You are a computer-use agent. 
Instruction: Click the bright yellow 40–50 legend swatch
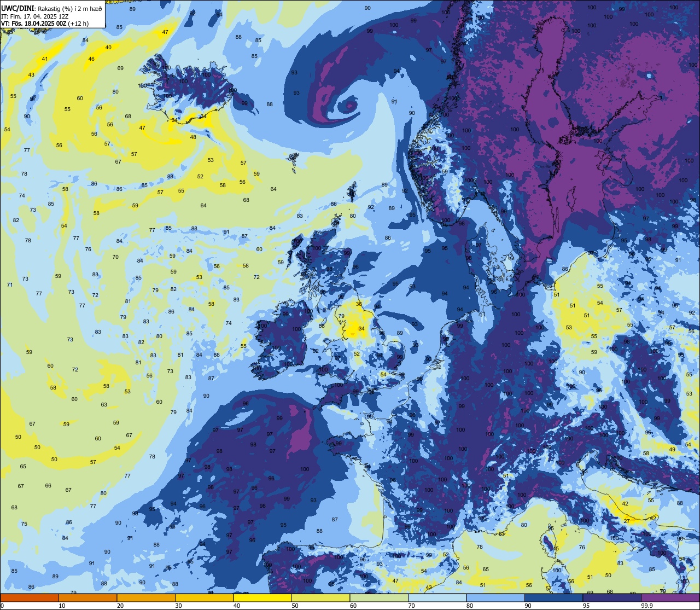pos(262,597)
